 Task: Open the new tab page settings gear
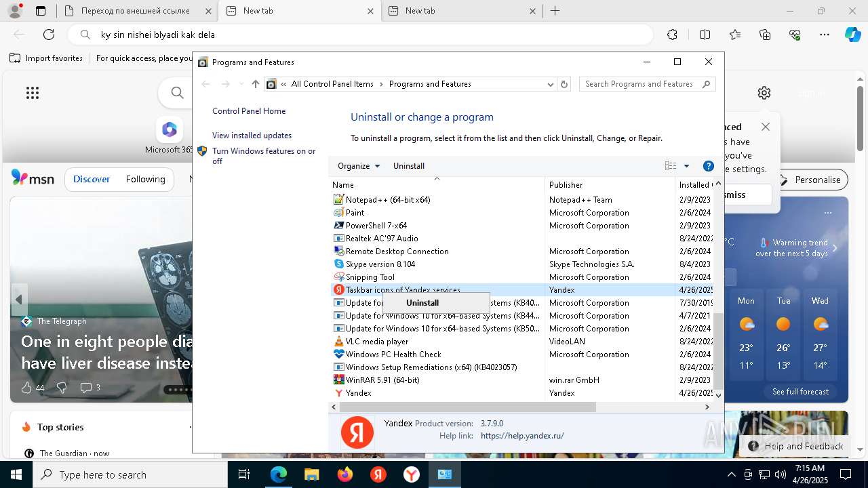tap(764, 93)
